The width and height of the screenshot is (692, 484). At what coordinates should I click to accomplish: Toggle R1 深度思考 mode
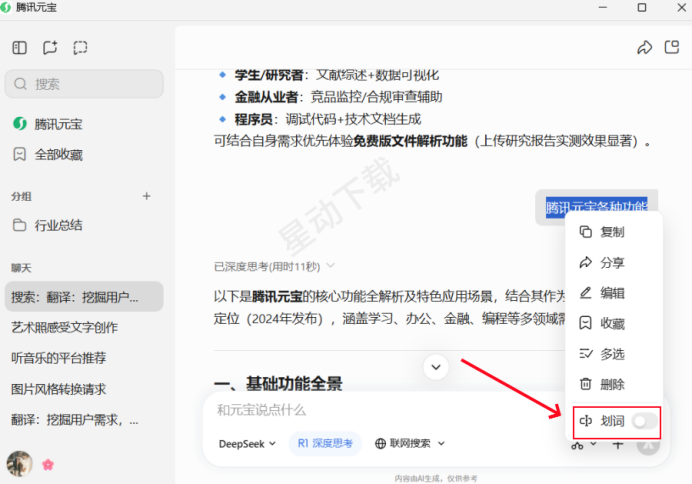click(325, 443)
